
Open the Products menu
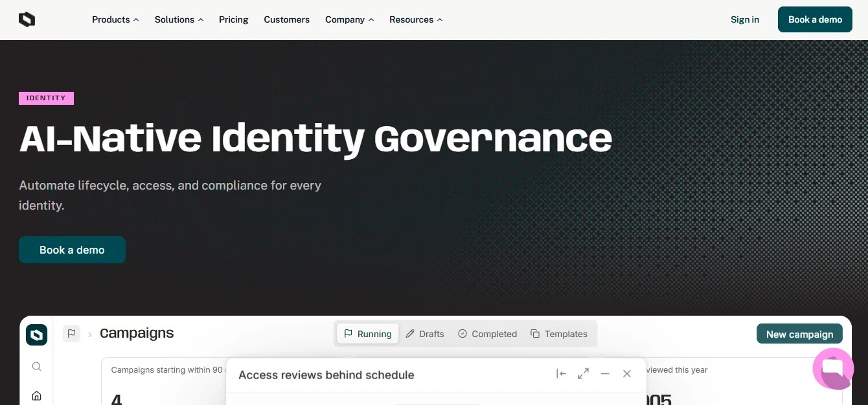click(x=115, y=19)
